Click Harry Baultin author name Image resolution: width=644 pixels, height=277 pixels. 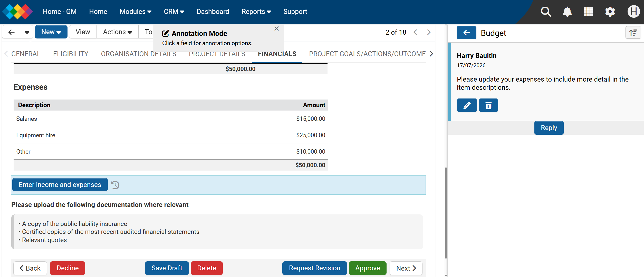tap(477, 56)
